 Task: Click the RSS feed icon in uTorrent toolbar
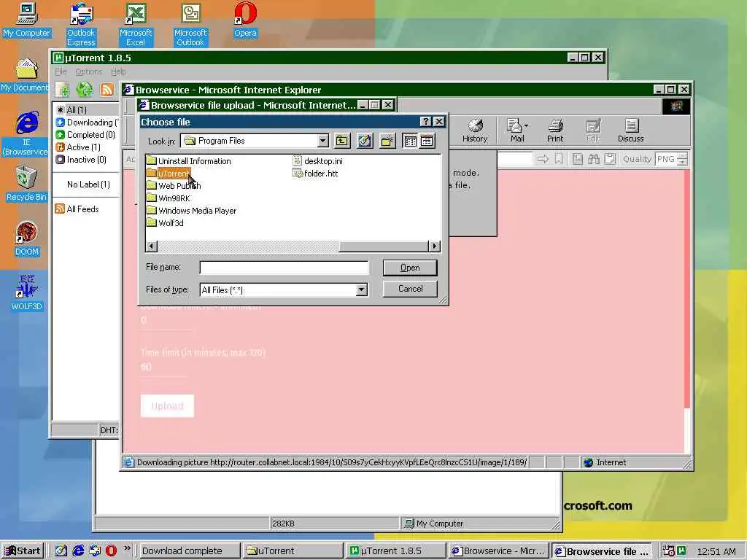pos(107,89)
